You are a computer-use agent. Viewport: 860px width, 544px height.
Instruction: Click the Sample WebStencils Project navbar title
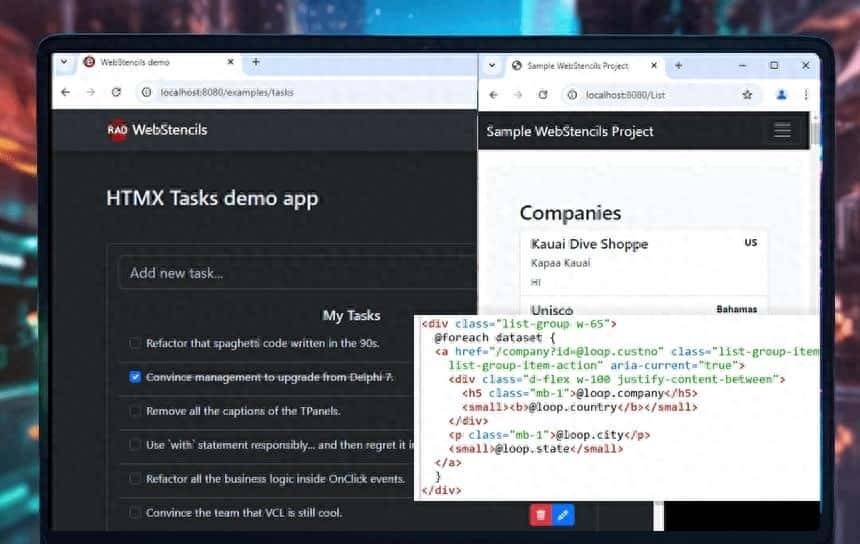570,132
